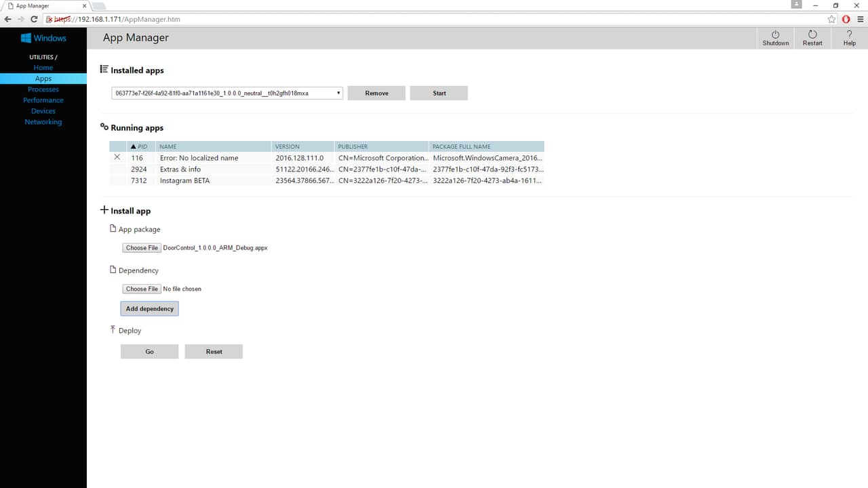The height and width of the screenshot is (488, 868).
Task: Click version '2016.128.111.0' cell
Action: pyautogui.click(x=300, y=158)
